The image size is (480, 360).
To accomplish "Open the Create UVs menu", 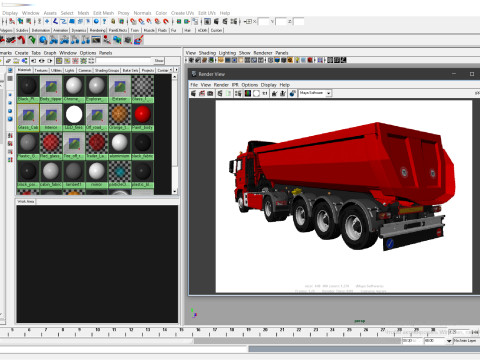I will 182,13.
